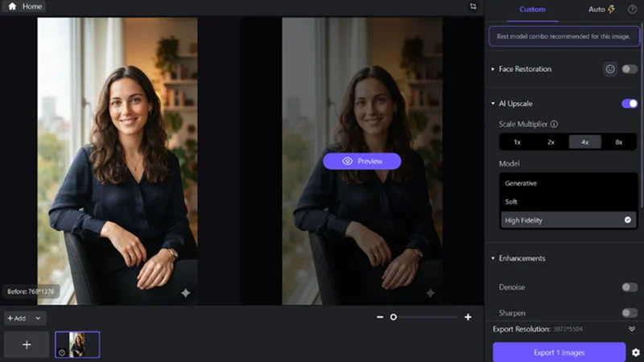The height and width of the screenshot is (362, 644).
Task: Toggle Face Restoration switch
Action: pyautogui.click(x=630, y=69)
